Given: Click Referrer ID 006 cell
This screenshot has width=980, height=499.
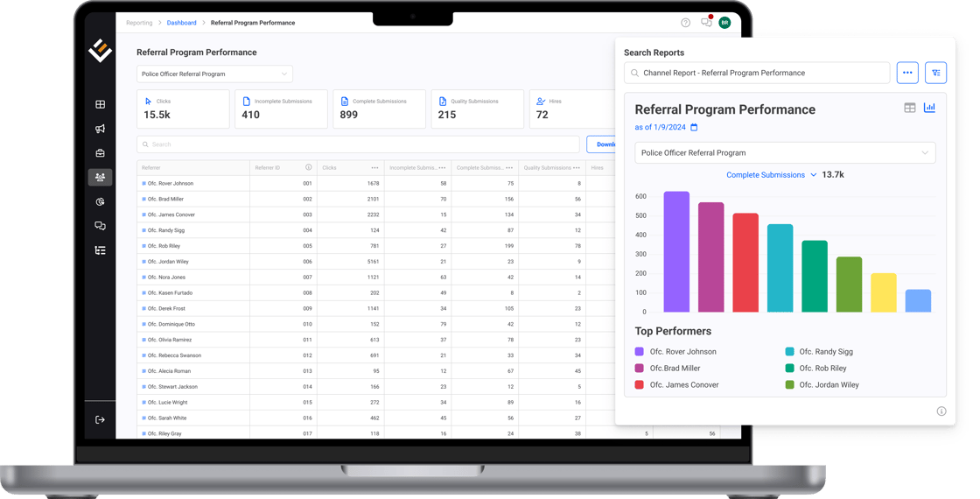Looking at the screenshot, I should pos(283,262).
